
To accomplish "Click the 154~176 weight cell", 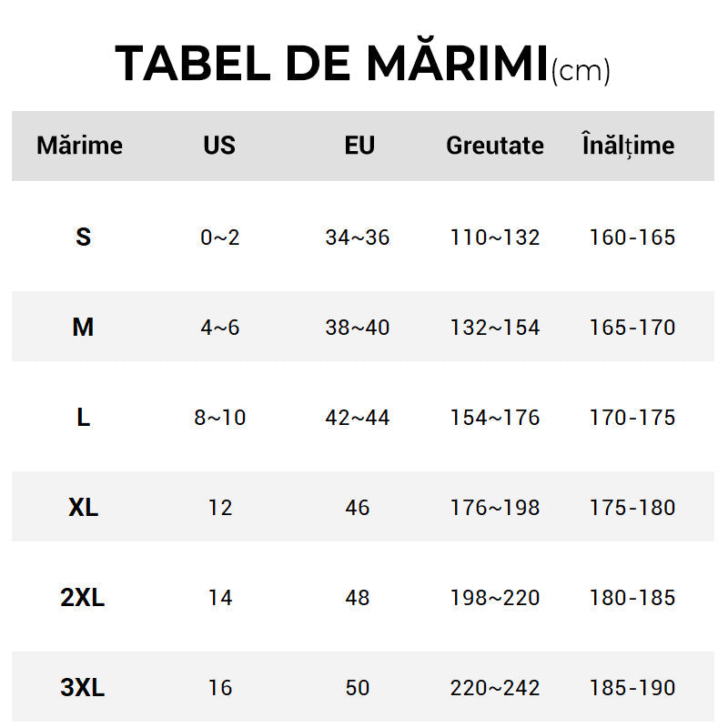I will pyautogui.click(x=495, y=418).
